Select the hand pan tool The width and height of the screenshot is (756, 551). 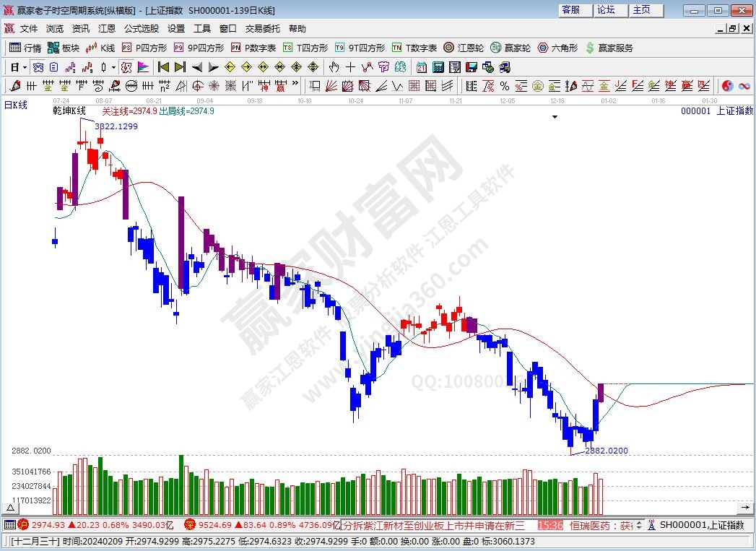(333, 67)
